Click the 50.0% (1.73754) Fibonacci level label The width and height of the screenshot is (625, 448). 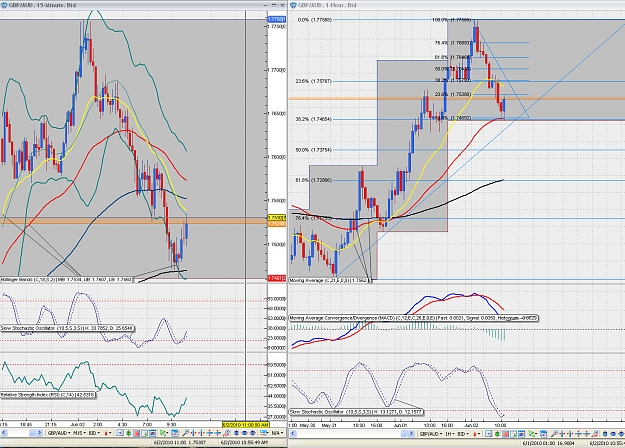click(x=313, y=150)
